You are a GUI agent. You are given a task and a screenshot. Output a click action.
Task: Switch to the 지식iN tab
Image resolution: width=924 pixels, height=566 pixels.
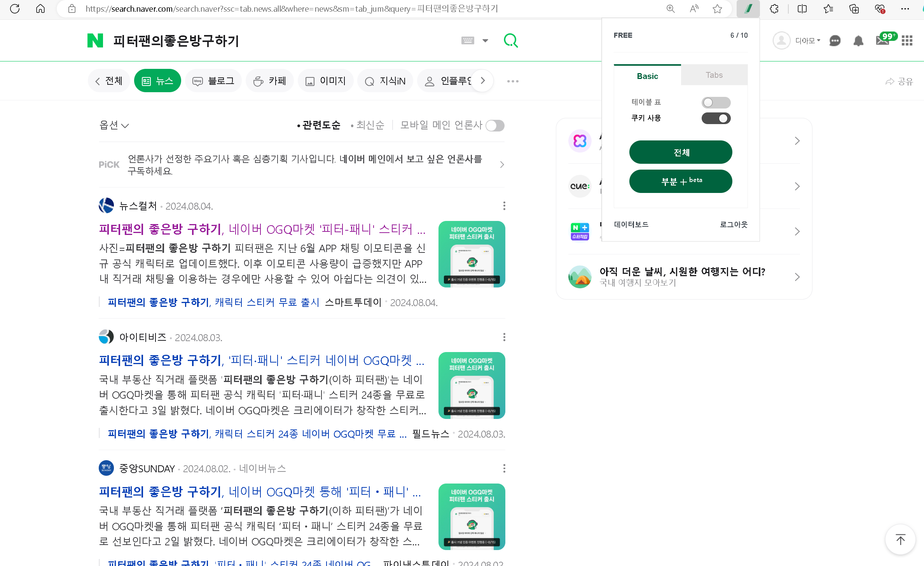[x=385, y=81]
